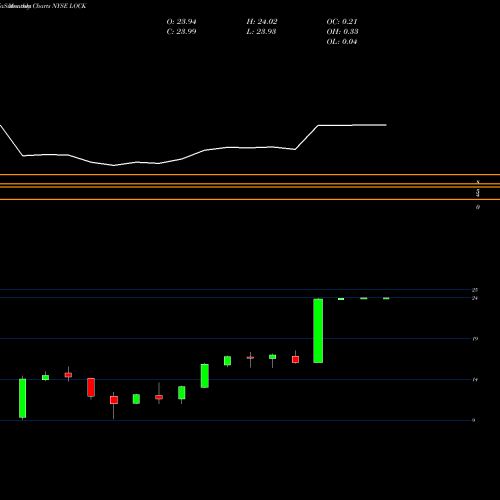Click the 'C: 23.99' close price value
Image resolution: width=500 pixels, height=500 pixels.
pyautogui.click(x=181, y=32)
